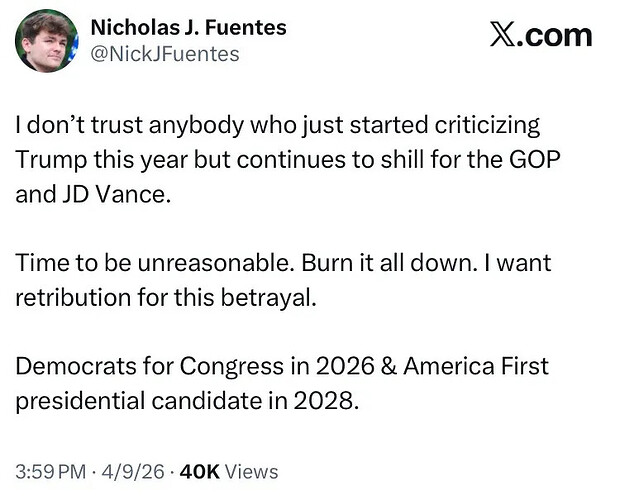Click "GOP" in the first paragraph
This screenshot has width=619, height=500.
[519, 160]
